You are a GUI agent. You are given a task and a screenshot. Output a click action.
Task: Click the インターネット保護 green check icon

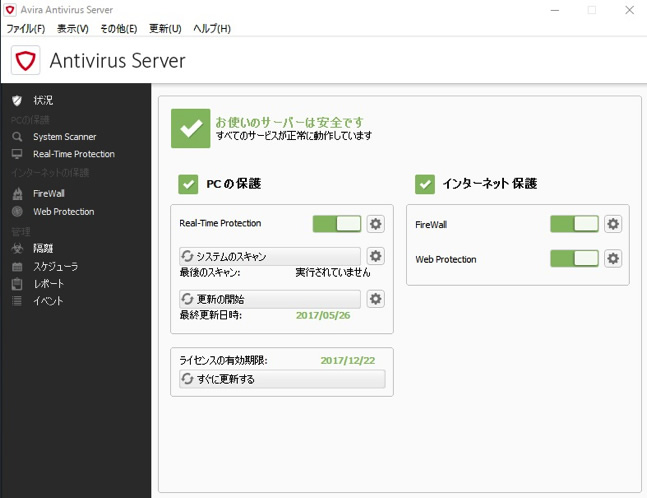click(x=425, y=184)
